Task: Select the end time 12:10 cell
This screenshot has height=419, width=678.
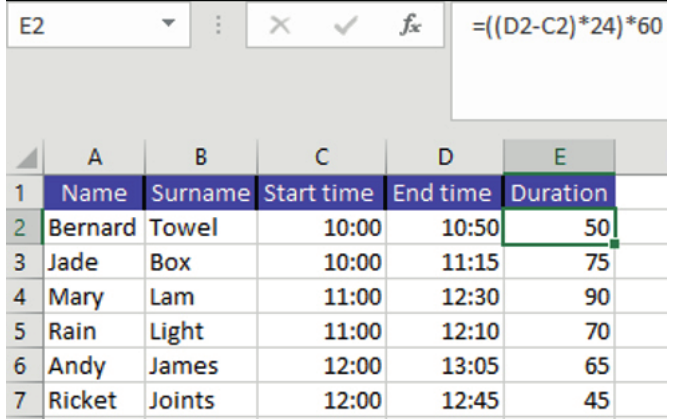Action: pyautogui.click(x=445, y=331)
